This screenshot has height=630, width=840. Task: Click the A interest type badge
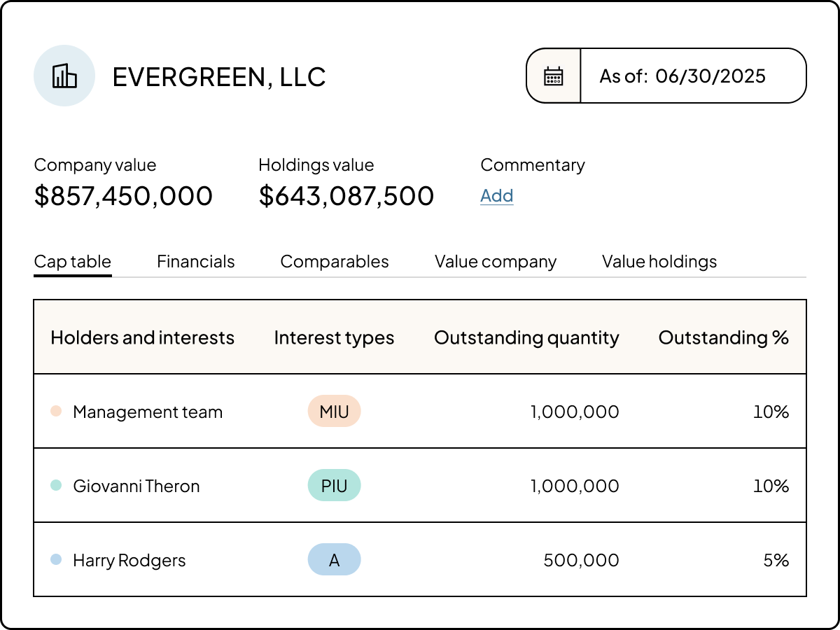tap(334, 559)
